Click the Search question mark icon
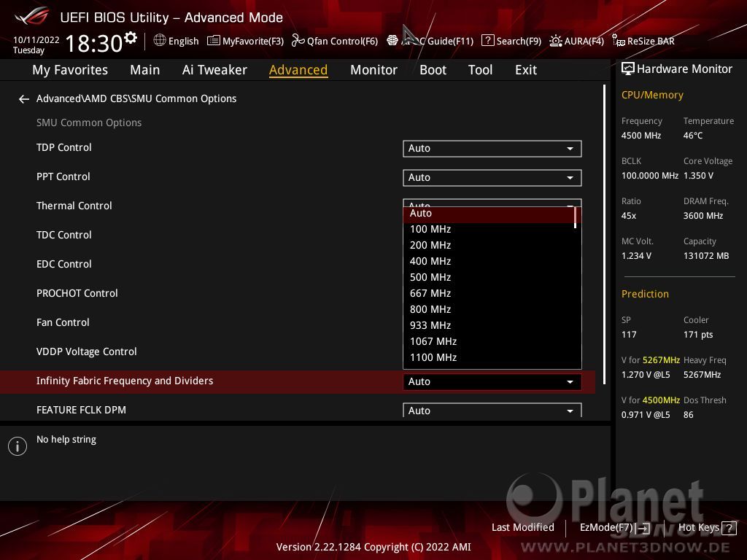Viewport: 747px width, 560px height. coord(488,41)
